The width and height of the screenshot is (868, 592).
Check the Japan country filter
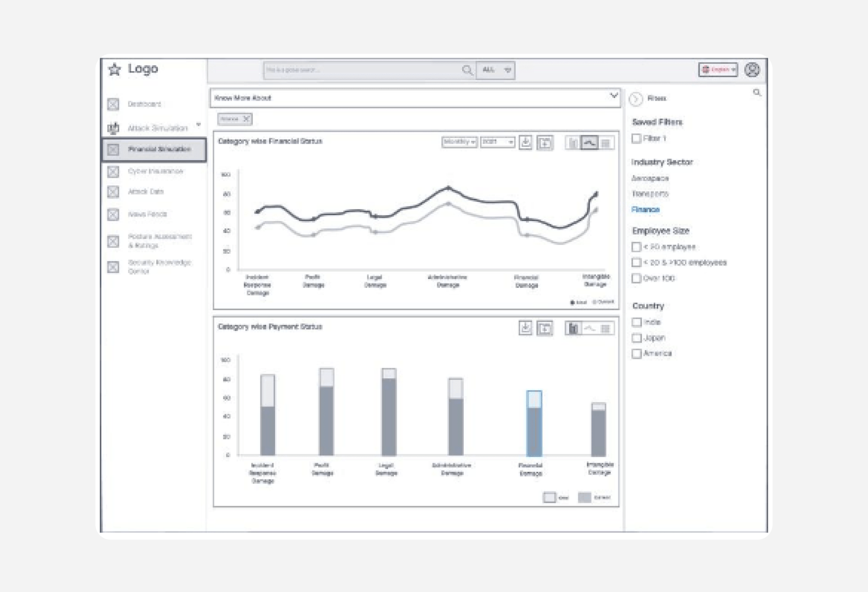636,338
